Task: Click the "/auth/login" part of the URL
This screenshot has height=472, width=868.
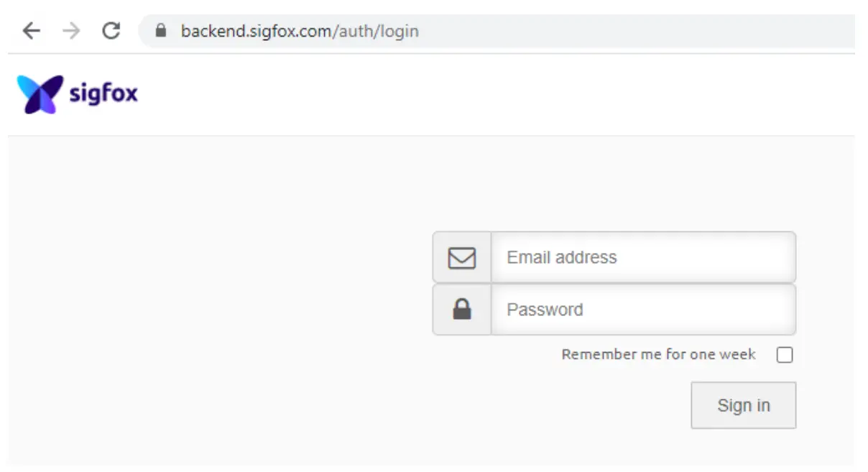Action: (x=374, y=31)
